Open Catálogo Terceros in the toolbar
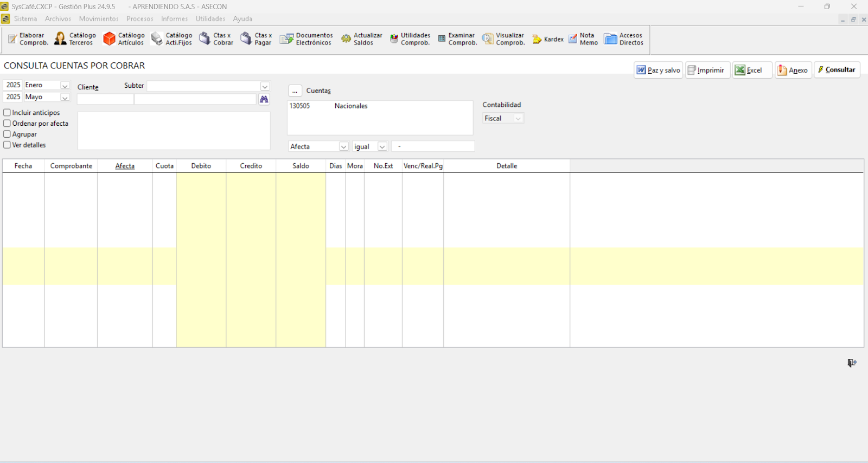The height and width of the screenshot is (463, 868). pos(75,39)
